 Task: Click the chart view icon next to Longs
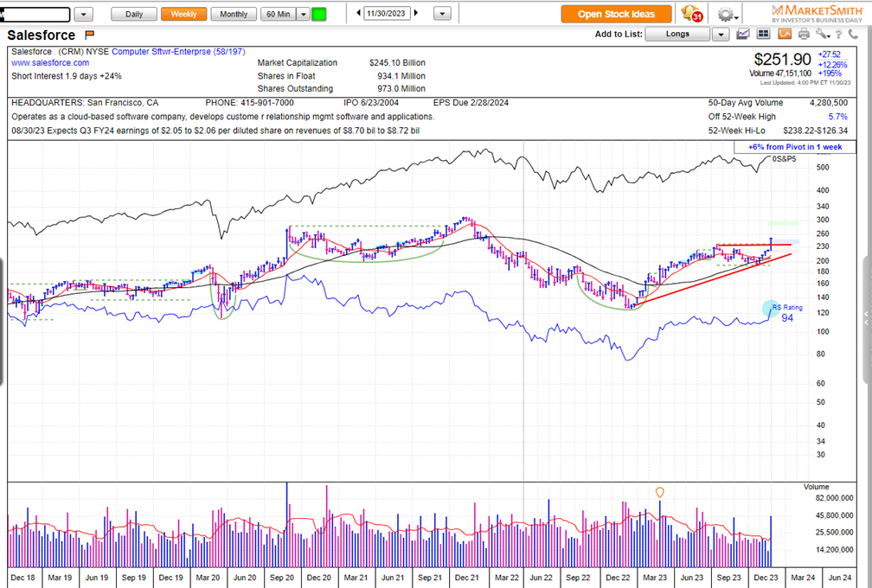pos(743,35)
